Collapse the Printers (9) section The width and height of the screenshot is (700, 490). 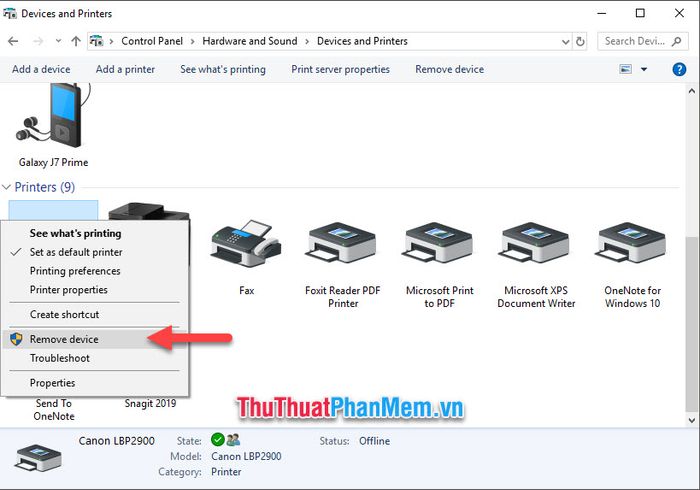pos(7,187)
